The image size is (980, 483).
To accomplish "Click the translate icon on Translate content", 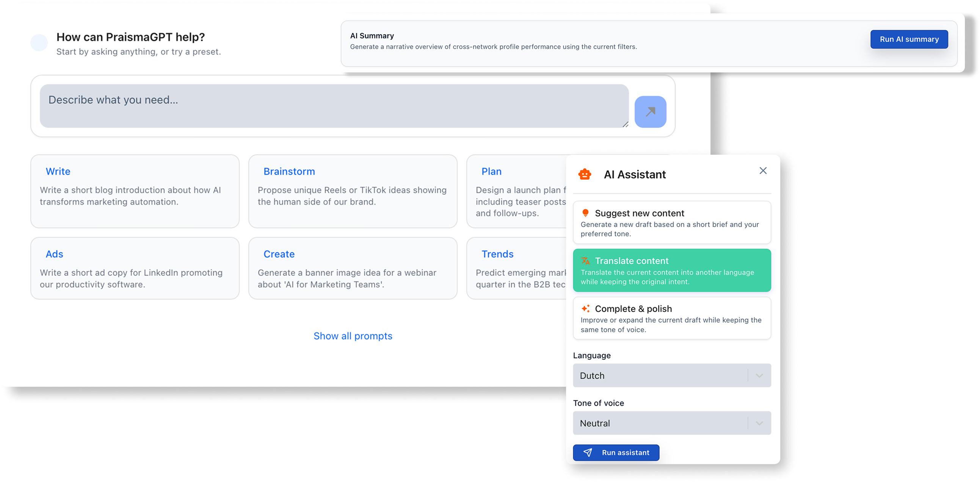I will 585,261.
